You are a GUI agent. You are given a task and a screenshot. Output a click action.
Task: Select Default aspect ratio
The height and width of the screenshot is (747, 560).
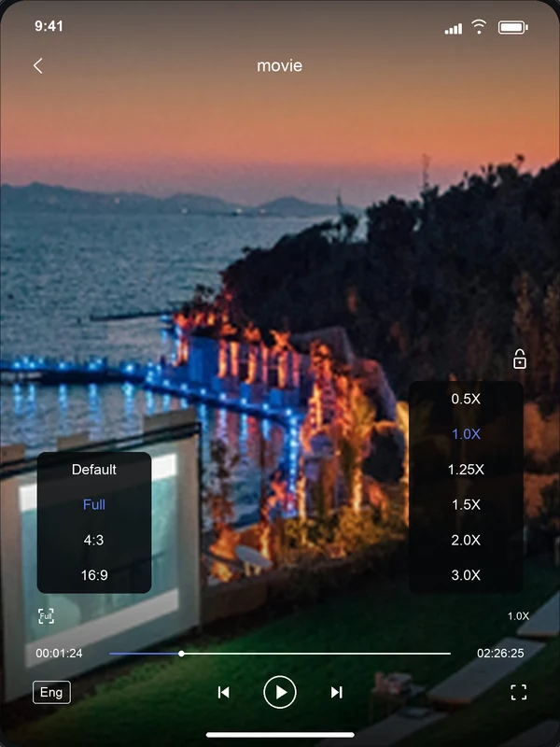[94, 470]
